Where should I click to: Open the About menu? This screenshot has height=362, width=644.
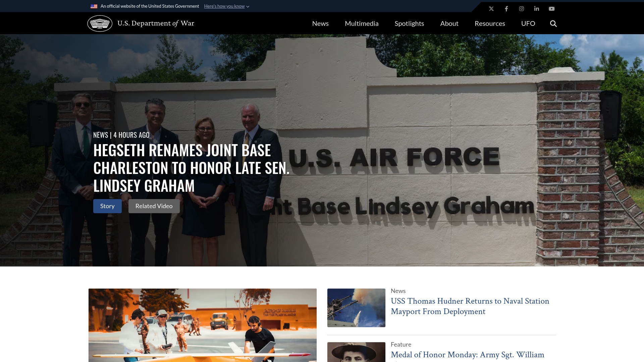pos(449,23)
